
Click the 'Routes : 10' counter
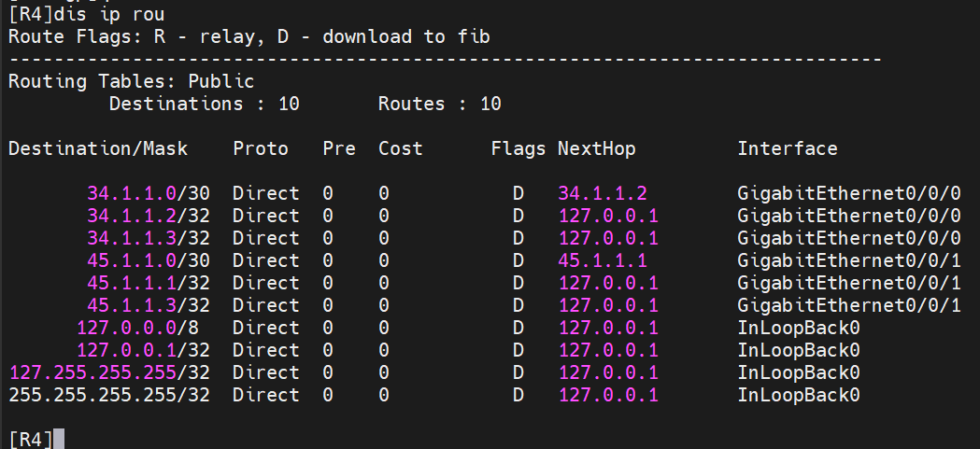439,104
